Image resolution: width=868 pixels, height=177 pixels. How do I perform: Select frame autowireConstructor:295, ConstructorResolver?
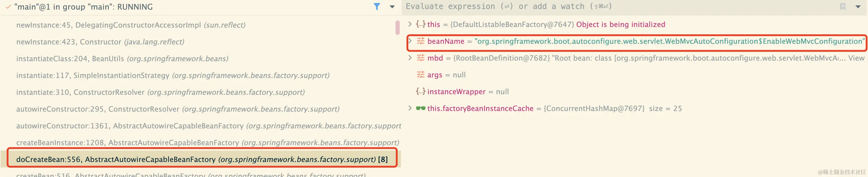tap(178, 109)
